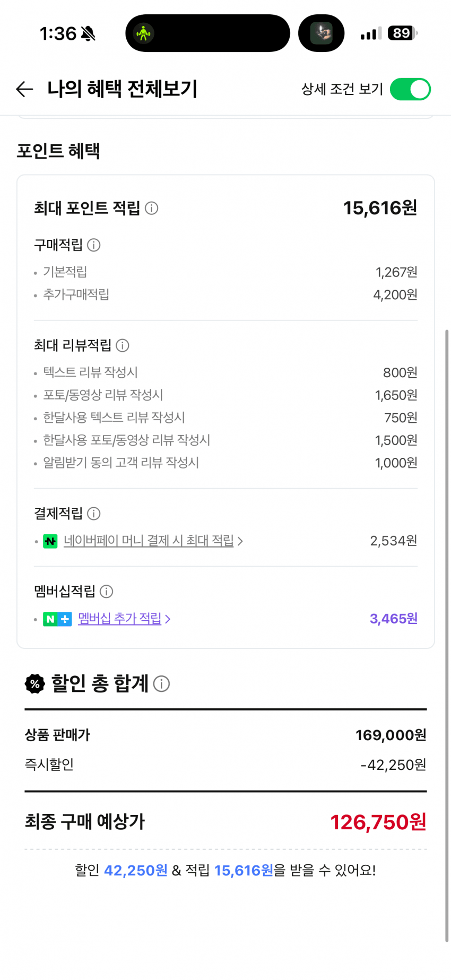Viewport: 451px width, 980px height.
Task: Tap the workout activity in Dynamic Island
Action: (144, 33)
